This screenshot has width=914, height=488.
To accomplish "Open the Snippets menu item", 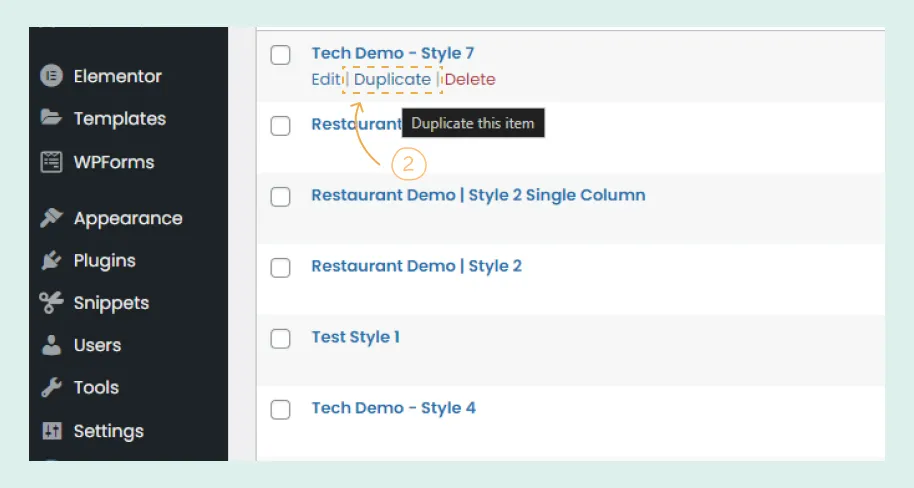I will 111,303.
